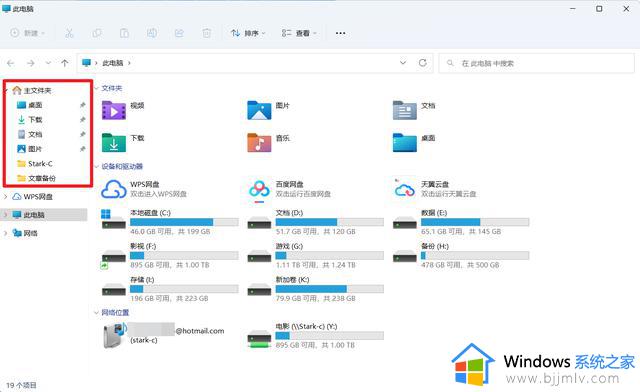Viewport: 640px width, 392px height.
Task: Open the 排序 (Sort) dropdown
Action: [248, 33]
